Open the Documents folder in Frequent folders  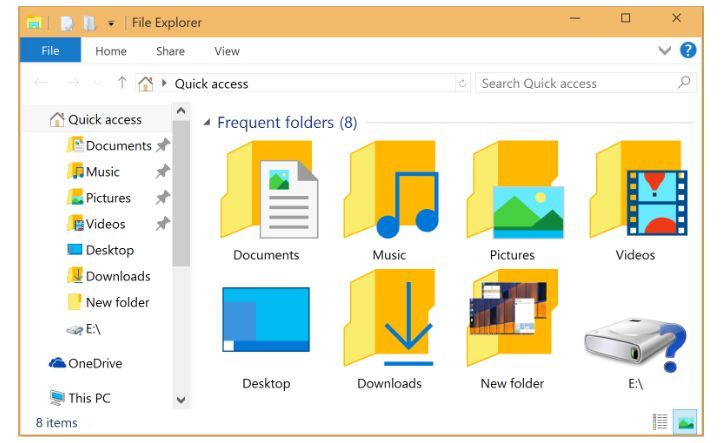[x=270, y=190]
